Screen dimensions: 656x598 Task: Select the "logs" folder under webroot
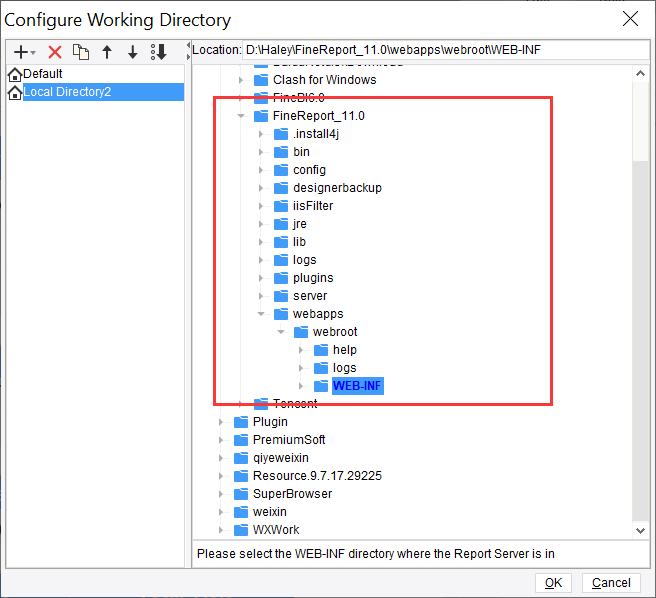click(x=344, y=368)
